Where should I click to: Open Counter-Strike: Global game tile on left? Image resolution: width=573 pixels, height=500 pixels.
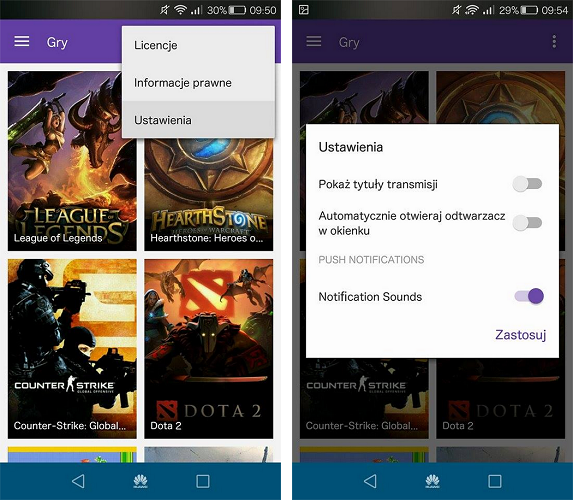pyautogui.click(x=72, y=349)
